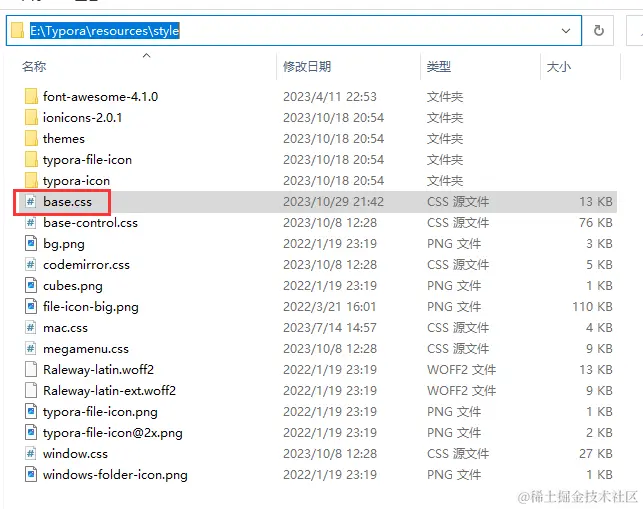Select the ionicons-2.0.1 folder name
This screenshot has width=643, height=509.
click(x=82, y=117)
